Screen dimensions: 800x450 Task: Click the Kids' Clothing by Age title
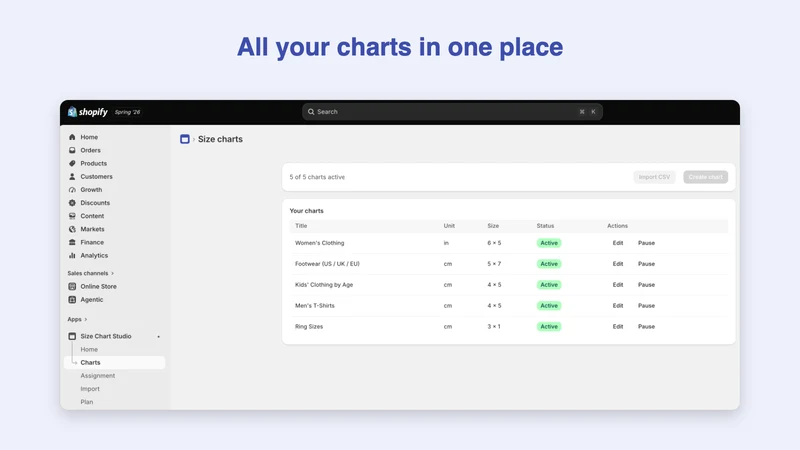(x=324, y=285)
